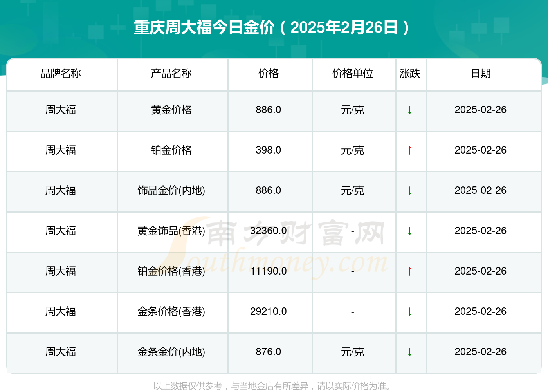This screenshot has height=392, width=548.
Task: Click the dash unit in 金条价格(香港) row
Action: (x=353, y=312)
